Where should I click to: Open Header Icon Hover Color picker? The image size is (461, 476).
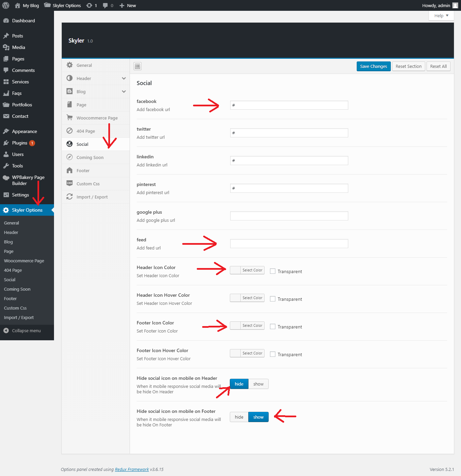[x=247, y=298]
